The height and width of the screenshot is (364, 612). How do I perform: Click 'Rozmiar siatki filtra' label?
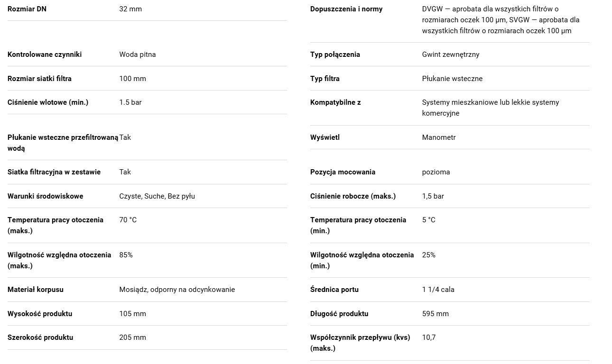click(x=39, y=79)
